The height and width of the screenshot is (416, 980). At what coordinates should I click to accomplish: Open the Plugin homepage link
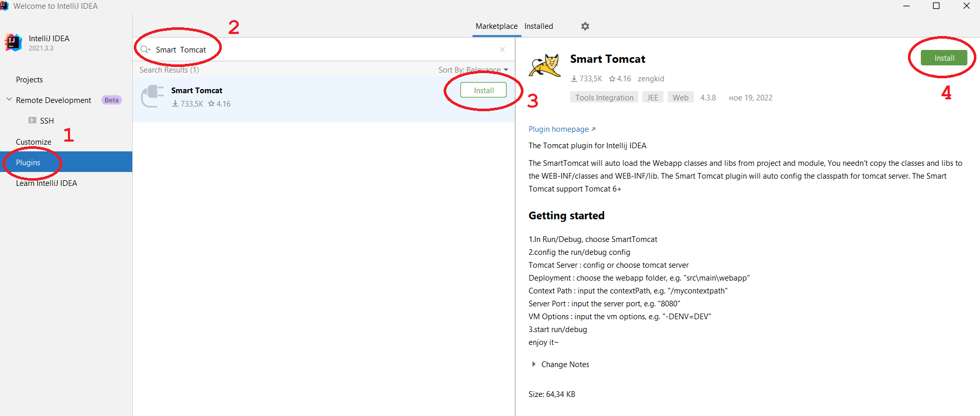562,129
